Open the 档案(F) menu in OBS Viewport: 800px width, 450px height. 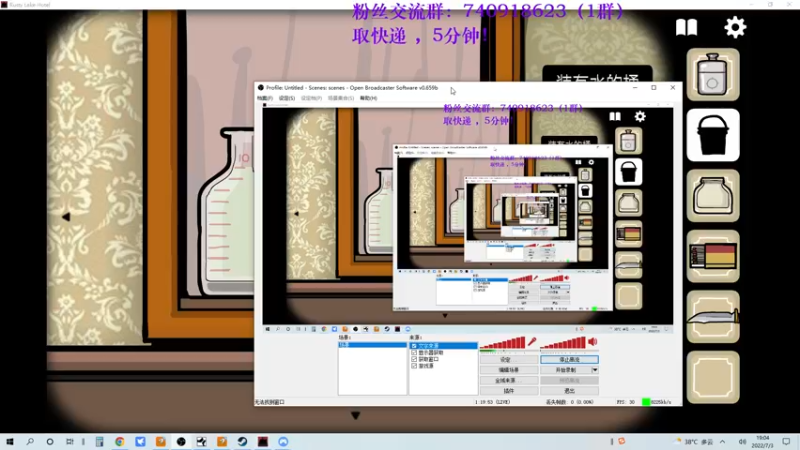[265, 98]
